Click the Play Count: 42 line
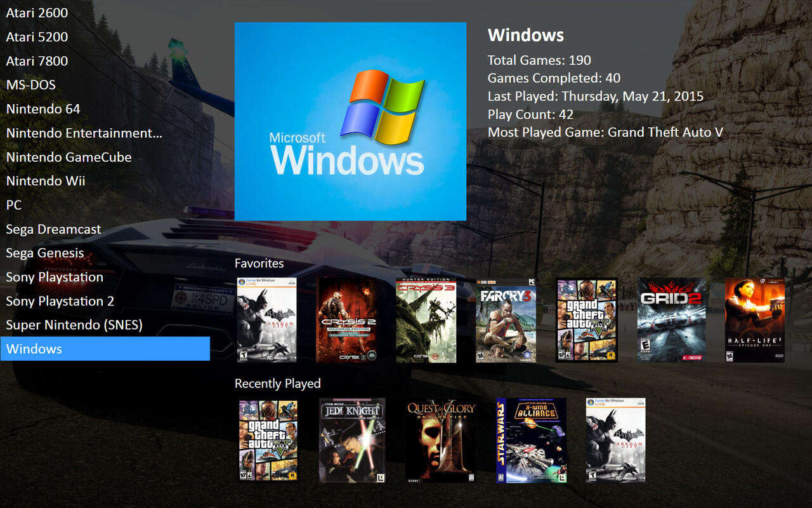 click(530, 114)
